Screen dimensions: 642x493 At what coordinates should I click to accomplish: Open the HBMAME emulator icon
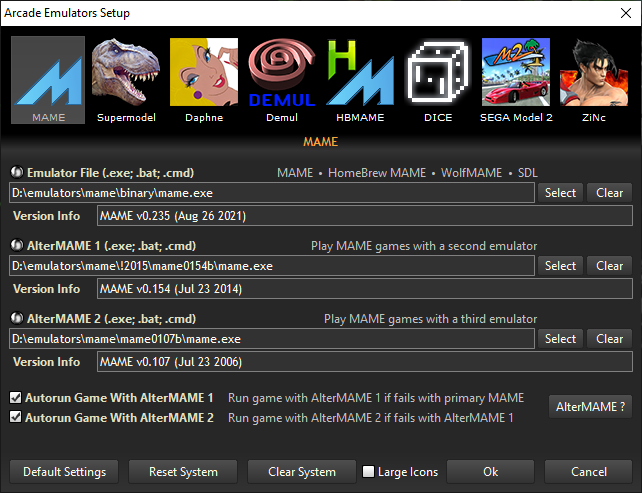(x=359, y=80)
